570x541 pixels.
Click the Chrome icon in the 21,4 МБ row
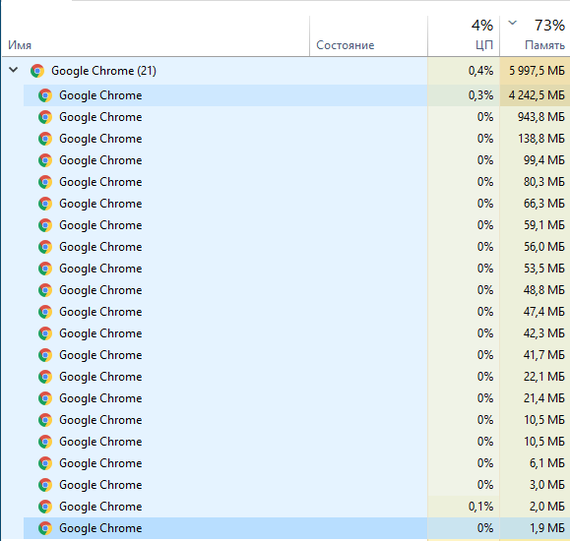[45, 398]
